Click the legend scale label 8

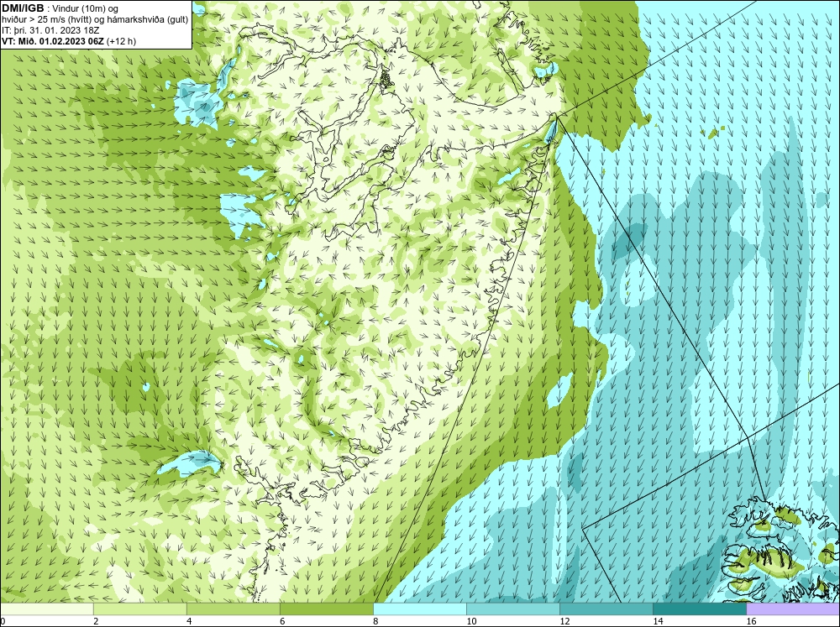[x=375, y=621]
